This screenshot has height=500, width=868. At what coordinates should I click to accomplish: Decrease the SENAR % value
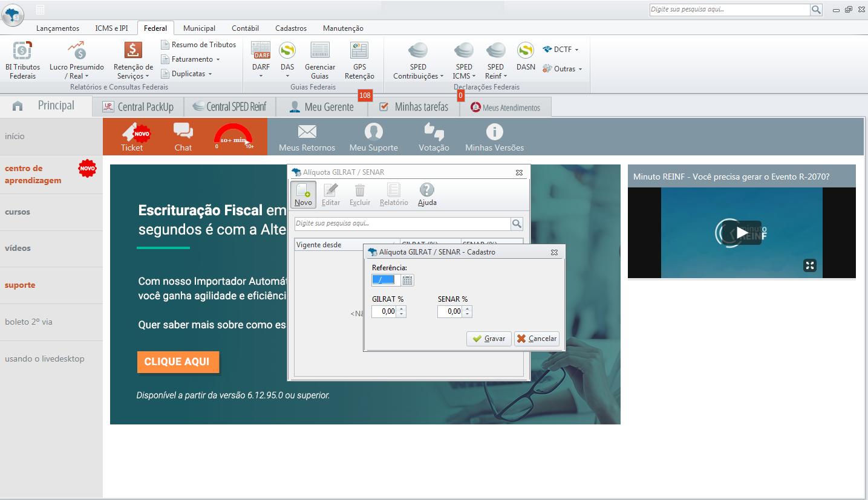point(467,314)
